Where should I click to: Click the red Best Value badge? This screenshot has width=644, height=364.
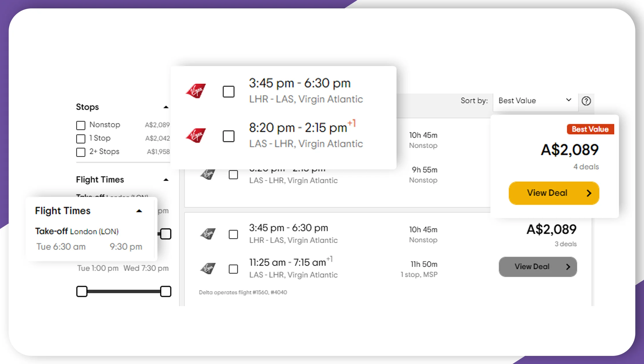[x=590, y=129]
